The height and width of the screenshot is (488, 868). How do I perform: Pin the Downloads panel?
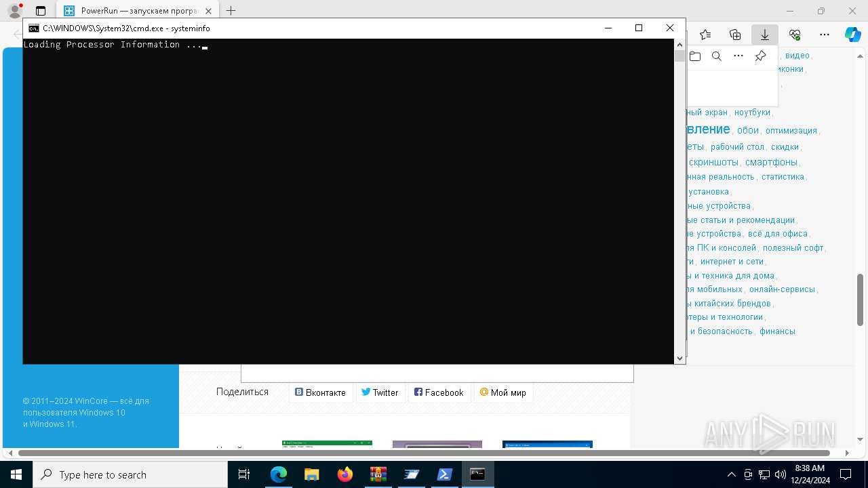click(x=761, y=56)
